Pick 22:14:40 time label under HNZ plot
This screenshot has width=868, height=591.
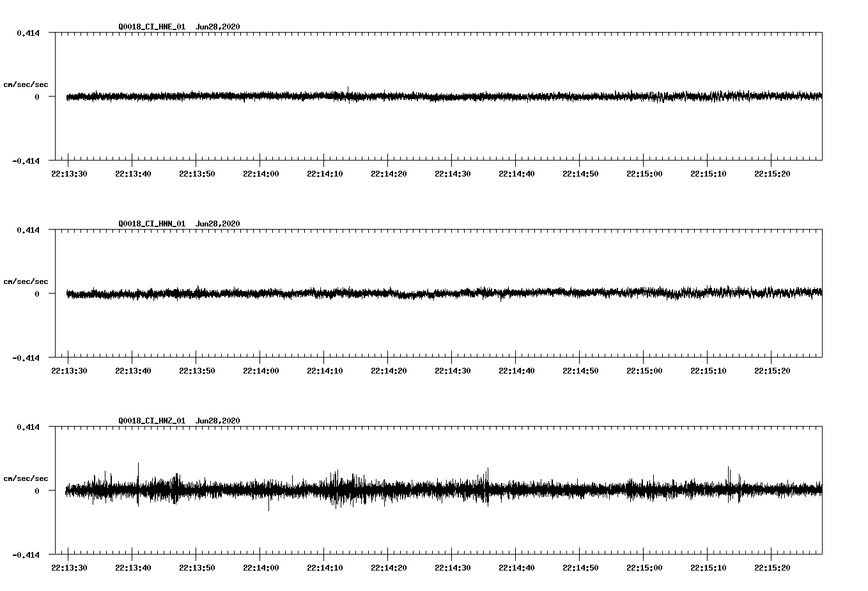516,568
